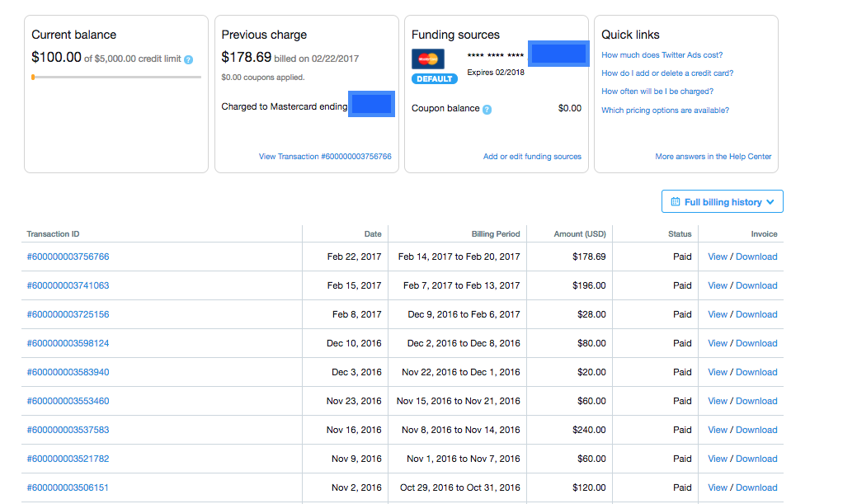Open Full billing history dropdown
The image size is (857, 504).
[723, 202]
